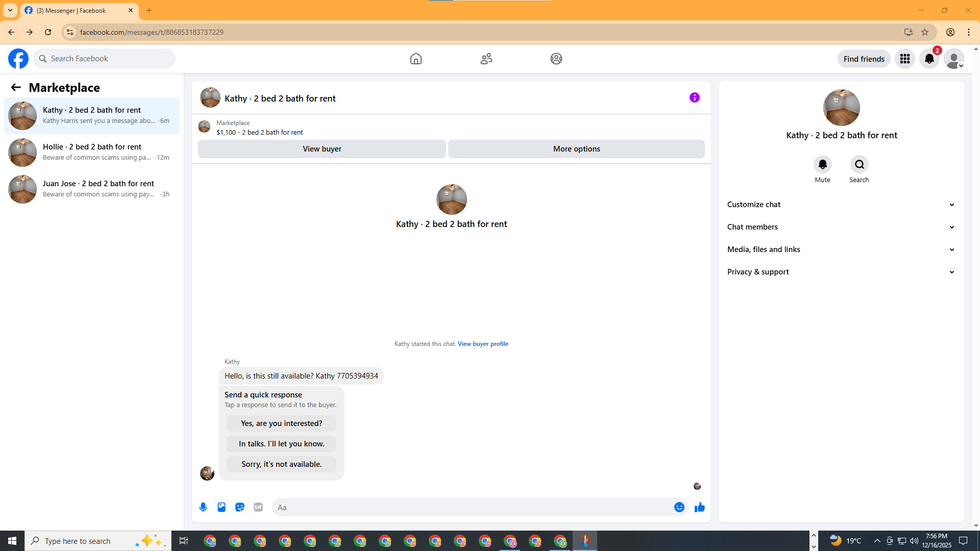This screenshot has width=980, height=551.
Task: Open the Hollie 2 bed 2 bath conversation
Action: pyautogui.click(x=92, y=153)
